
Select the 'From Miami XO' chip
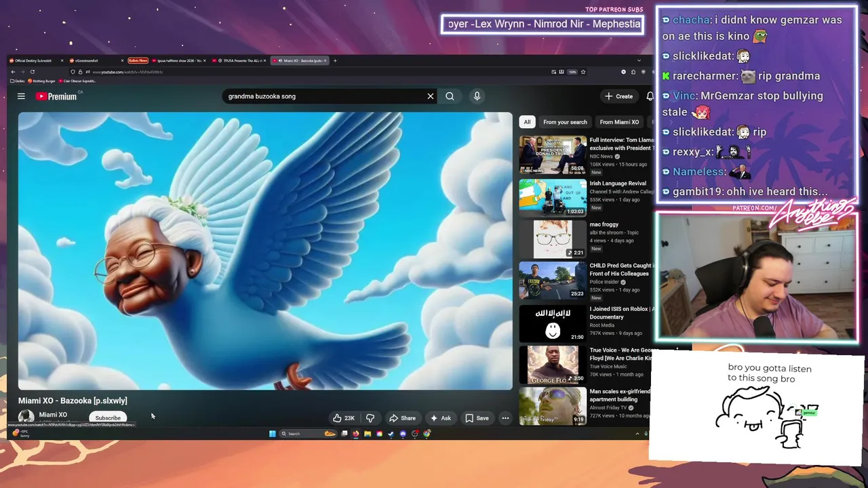point(619,122)
